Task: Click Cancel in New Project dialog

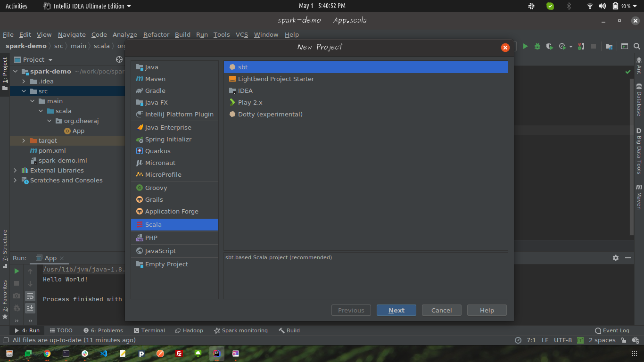Action: [442, 310]
